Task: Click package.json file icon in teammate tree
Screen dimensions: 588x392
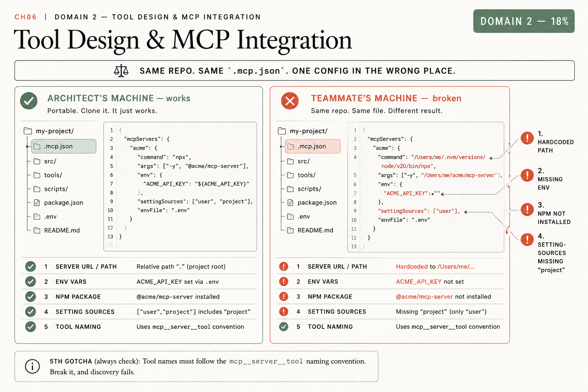Action: (x=291, y=203)
